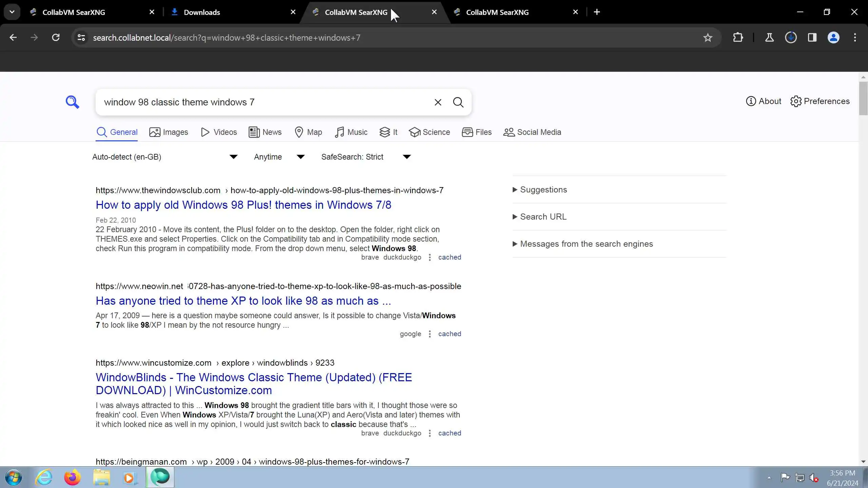Screen dimensions: 868x488
Task: Open Auto-detect (en-GB) language dropdown
Action: tap(165, 157)
